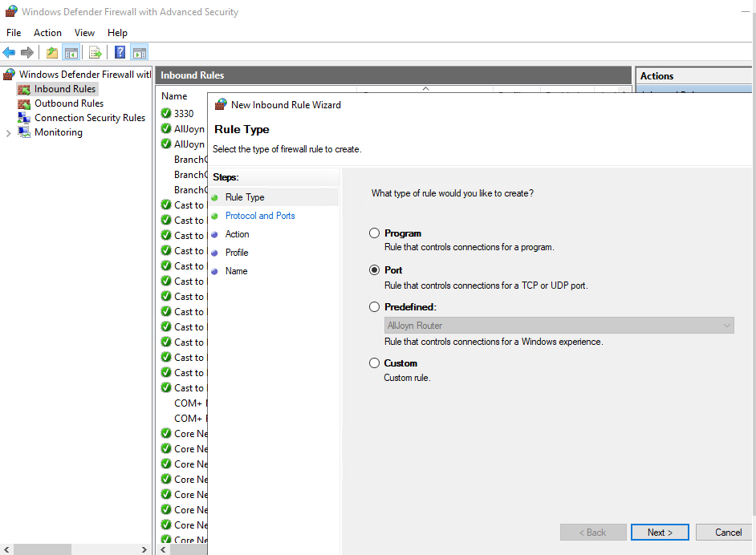Select Monitoring in the tree

pyautogui.click(x=59, y=132)
